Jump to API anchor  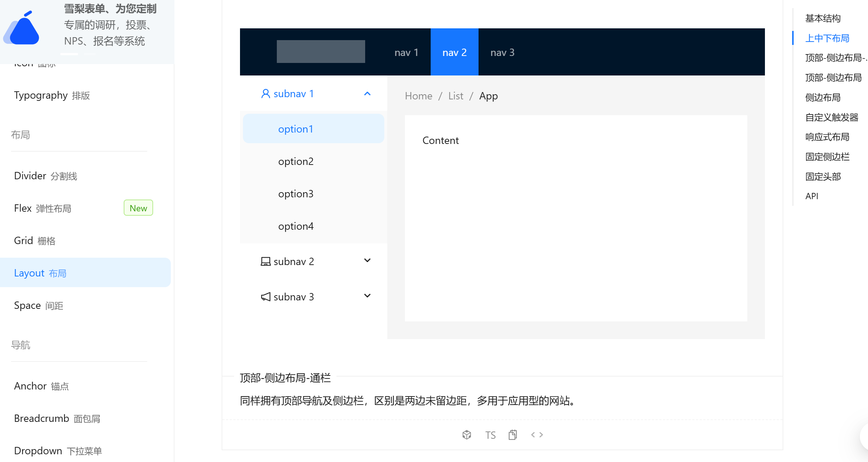pos(812,196)
